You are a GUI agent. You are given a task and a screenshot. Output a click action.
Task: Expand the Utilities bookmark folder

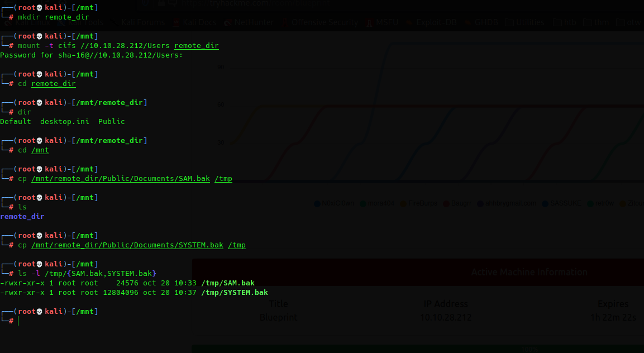pyautogui.click(x=525, y=22)
